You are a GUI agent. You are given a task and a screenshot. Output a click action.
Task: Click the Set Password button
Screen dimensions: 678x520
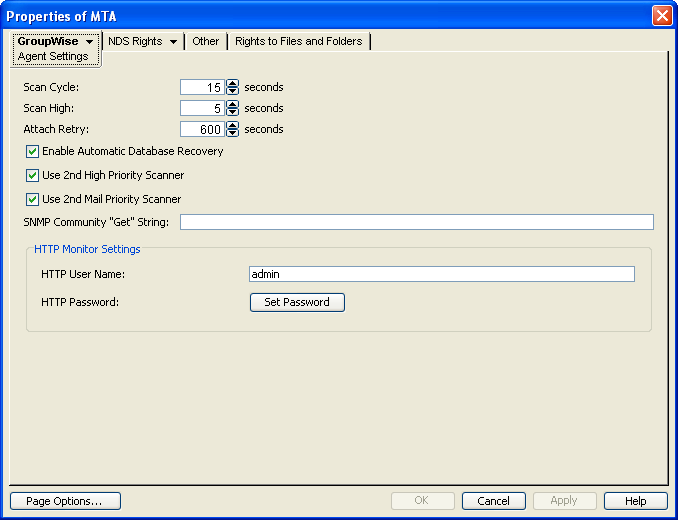point(297,302)
